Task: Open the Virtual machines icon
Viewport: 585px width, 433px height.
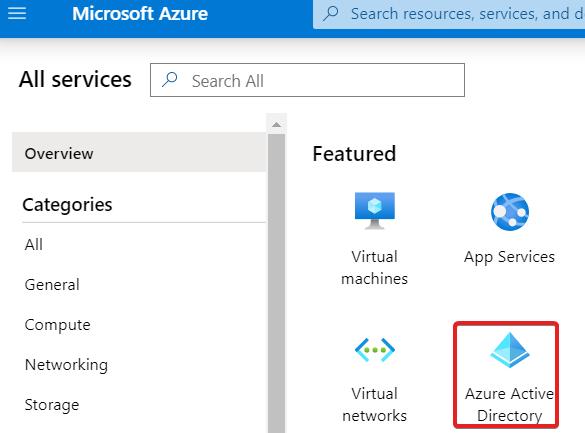Action: click(x=375, y=211)
